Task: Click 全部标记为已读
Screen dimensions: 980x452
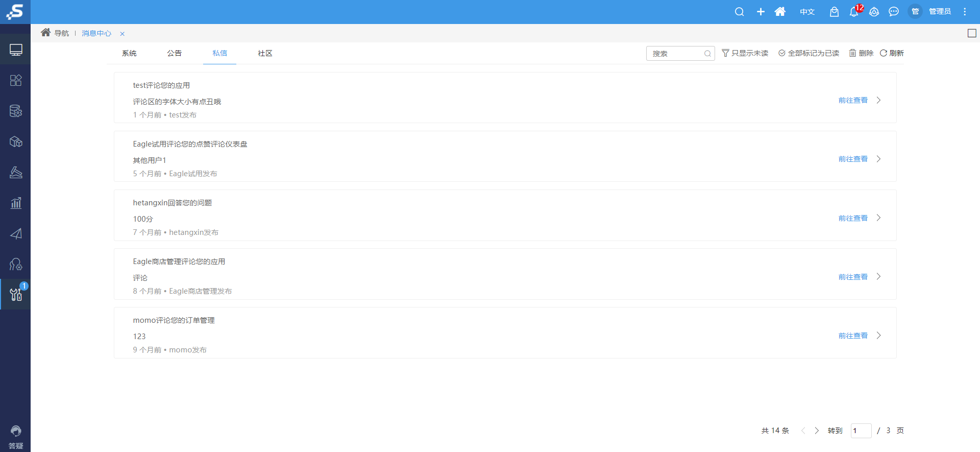Action: click(x=809, y=53)
